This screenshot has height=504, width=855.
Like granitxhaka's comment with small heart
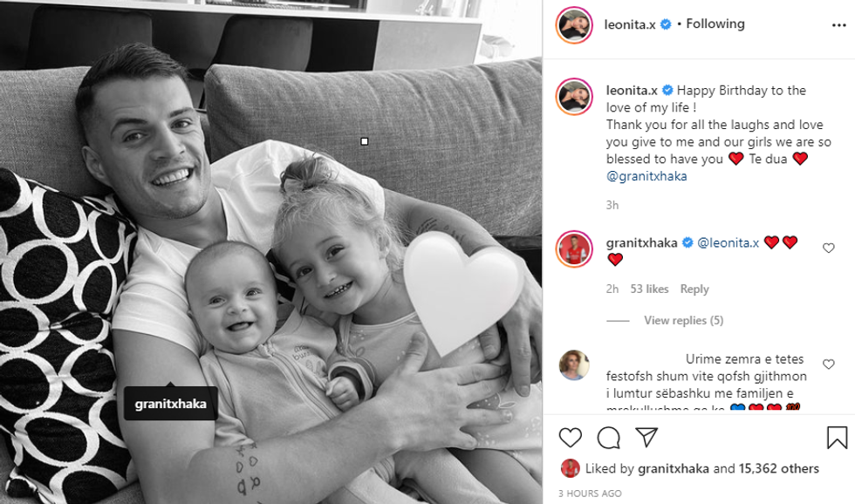pyautogui.click(x=828, y=248)
